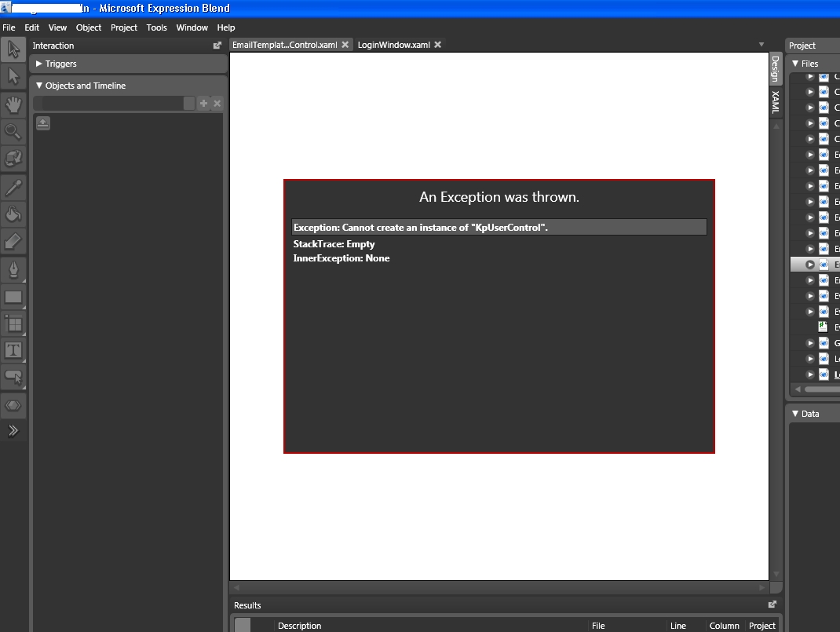Open the storyboard picker field

click(x=114, y=104)
